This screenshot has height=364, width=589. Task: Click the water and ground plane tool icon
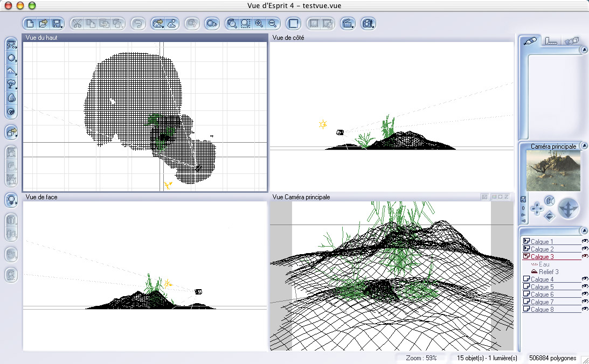pos(11,45)
